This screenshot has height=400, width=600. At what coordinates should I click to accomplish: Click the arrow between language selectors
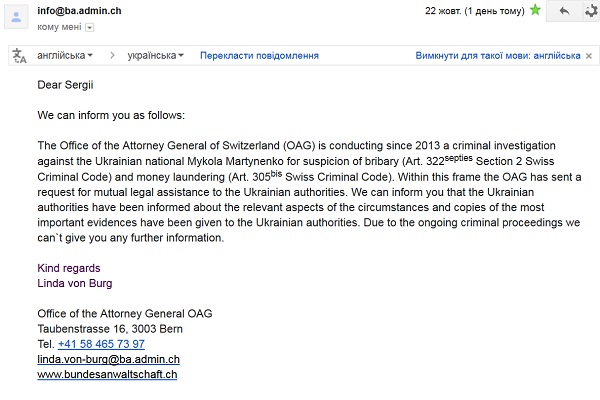click(x=112, y=56)
